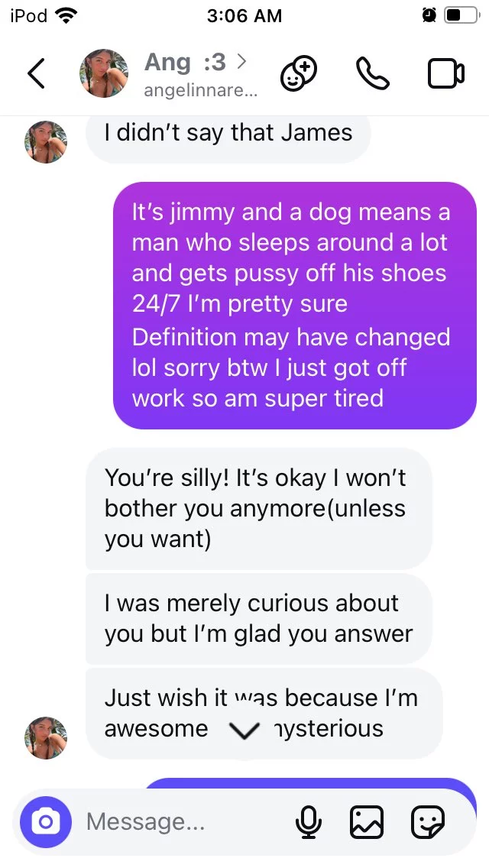489x868 pixels.
Task: Open the sticker and emoji plus icon
Action: click(299, 73)
